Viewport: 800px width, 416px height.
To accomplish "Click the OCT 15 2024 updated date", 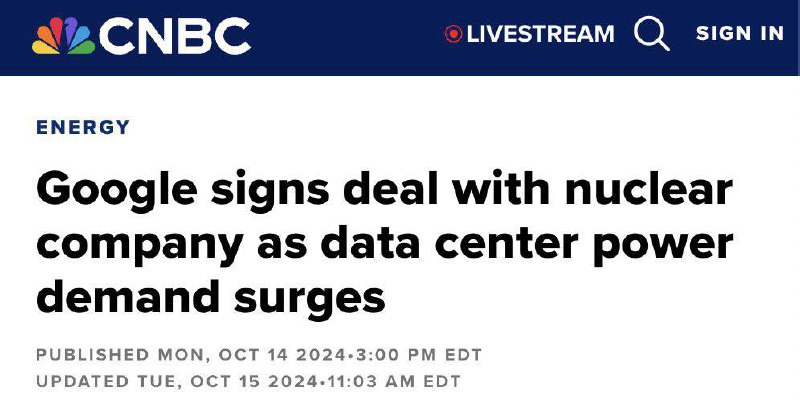I will [254, 381].
